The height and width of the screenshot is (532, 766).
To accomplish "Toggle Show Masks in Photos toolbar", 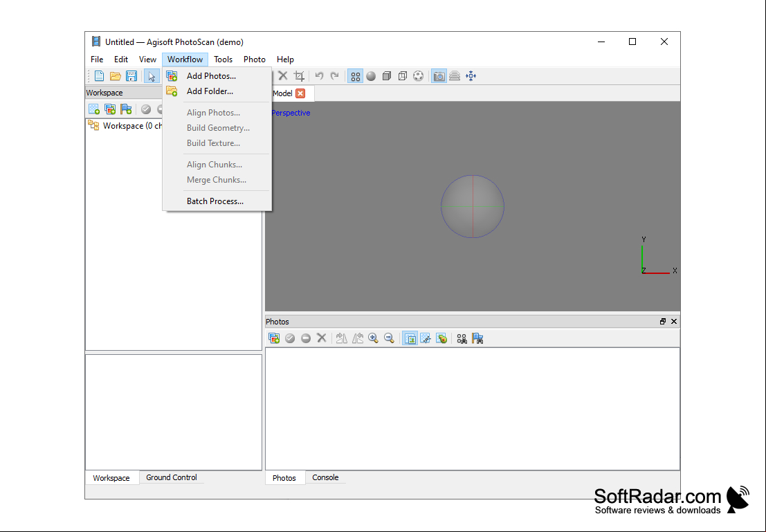I will pyautogui.click(x=426, y=338).
